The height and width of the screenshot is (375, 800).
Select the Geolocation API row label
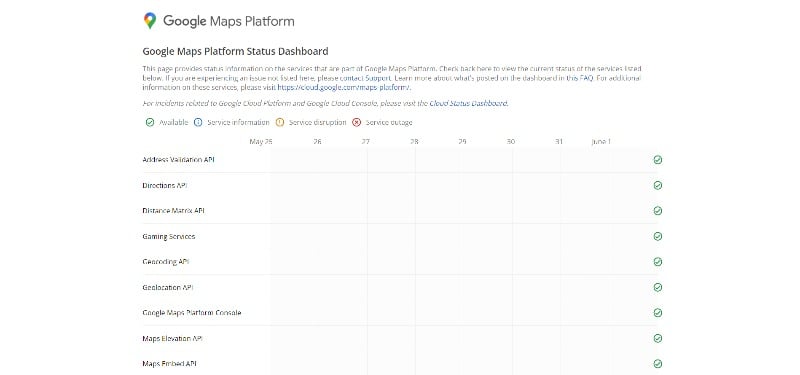pos(168,287)
